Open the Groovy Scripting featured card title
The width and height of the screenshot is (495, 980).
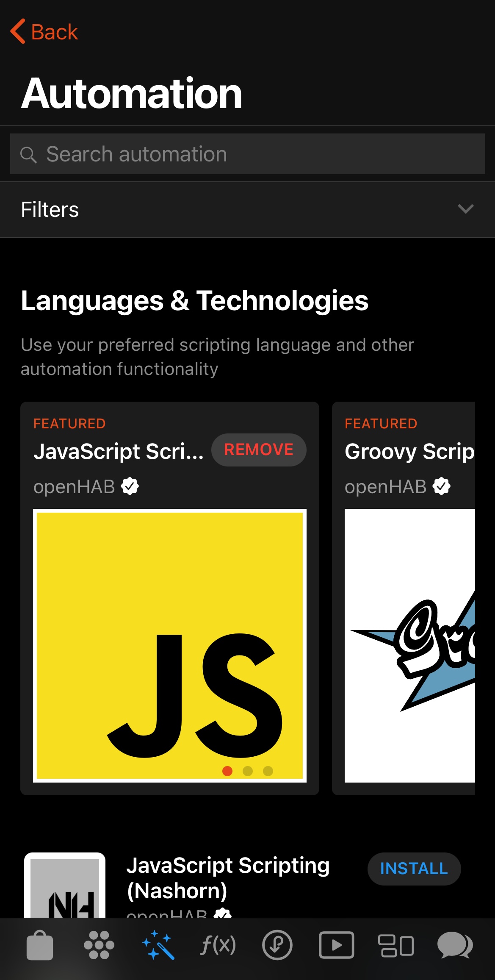click(x=409, y=451)
